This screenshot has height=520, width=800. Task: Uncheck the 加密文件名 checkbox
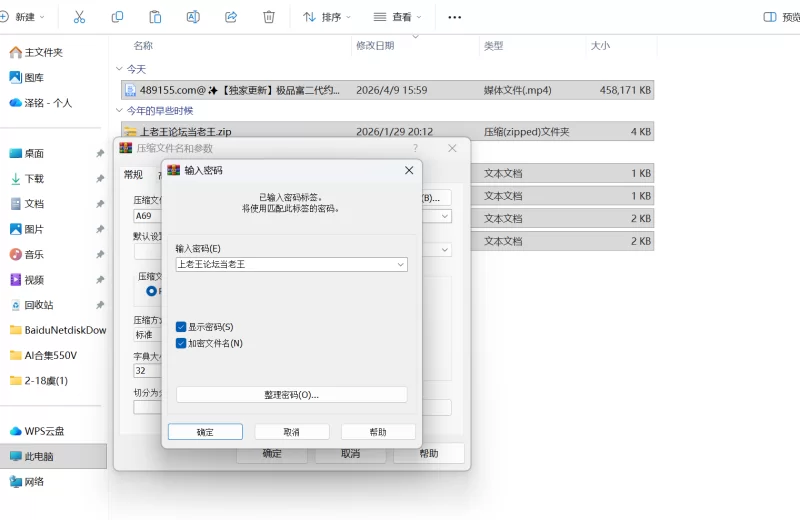click(181, 343)
